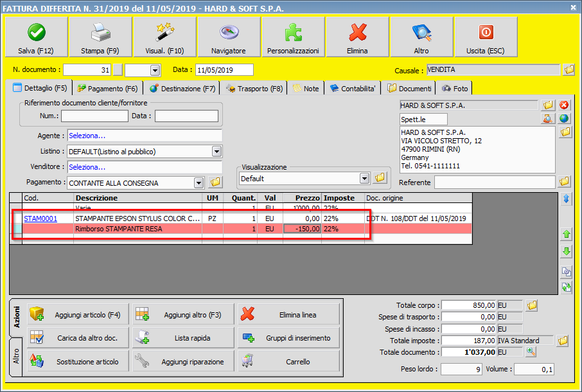This screenshot has width=582, height=392.
Task: Expand the Visualizzazione Default dropdown
Action: point(364,178)
